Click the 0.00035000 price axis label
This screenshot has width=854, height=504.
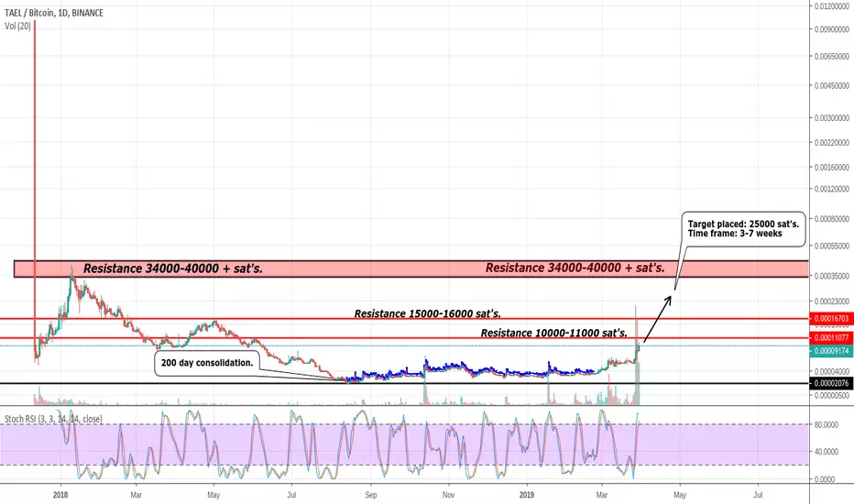click(x=832, y=276)
